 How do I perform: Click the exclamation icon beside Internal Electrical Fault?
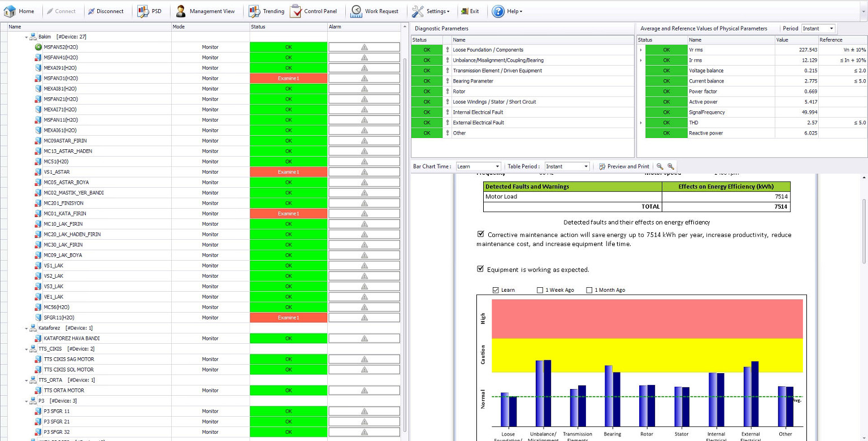[x=447, y=112]
